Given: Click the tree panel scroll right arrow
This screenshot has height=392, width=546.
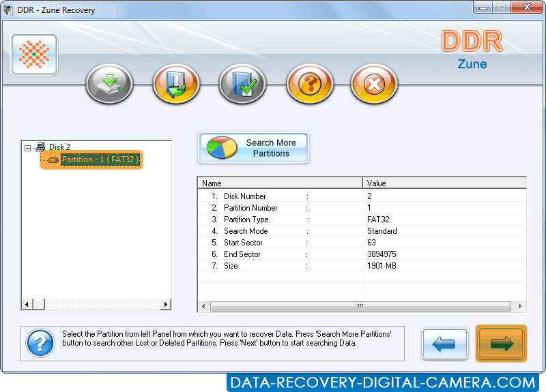Looking at the screenshot, I should point(165,304).
